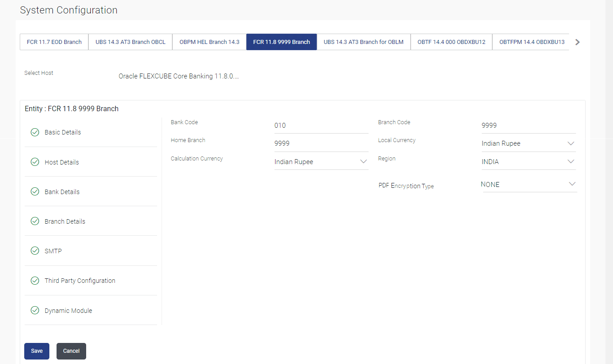Switch to OBTFPM 14.4 OBDXBU13 tab
Screen dimensions: 613x364
[x=531, y=42]
